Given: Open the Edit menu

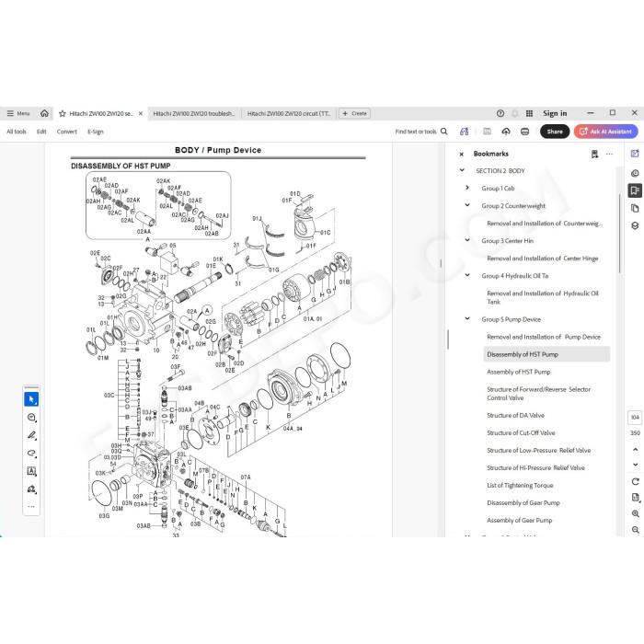Looking at the screenshot, I should (41, 132).
